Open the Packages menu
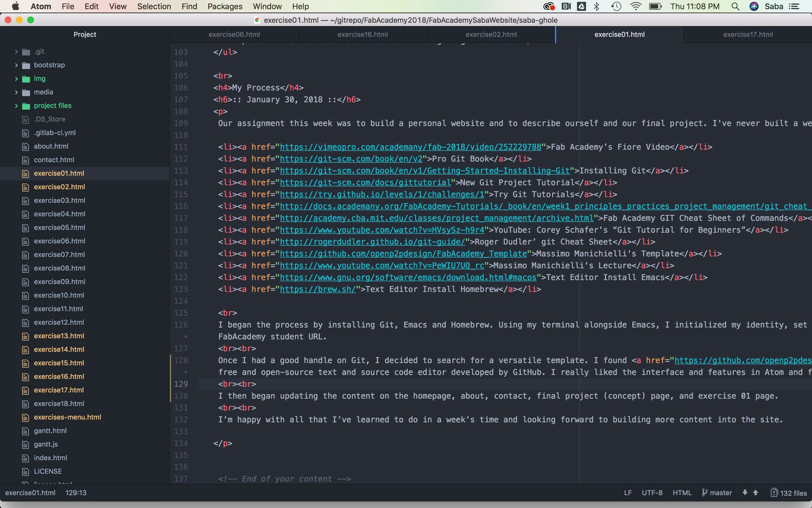Screen dimensions: 812x508 point(225,6)
